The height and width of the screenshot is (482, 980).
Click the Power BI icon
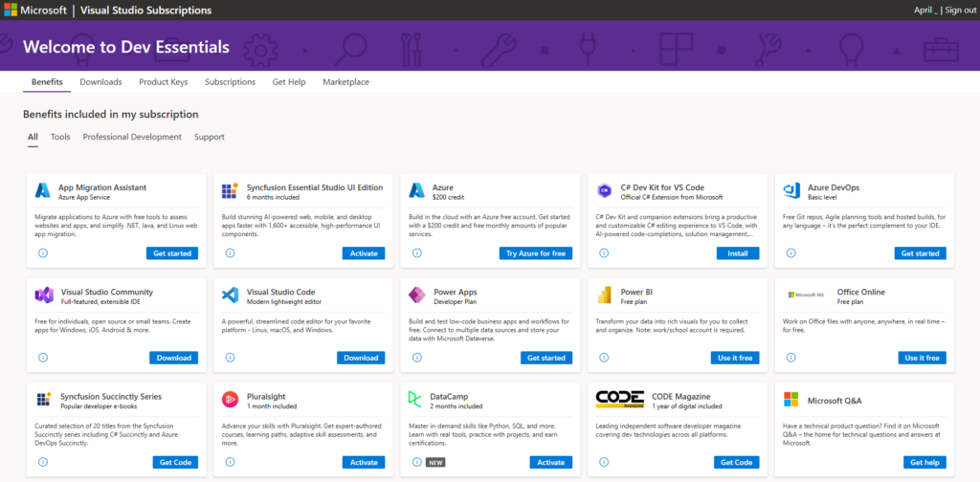point(604,296)
